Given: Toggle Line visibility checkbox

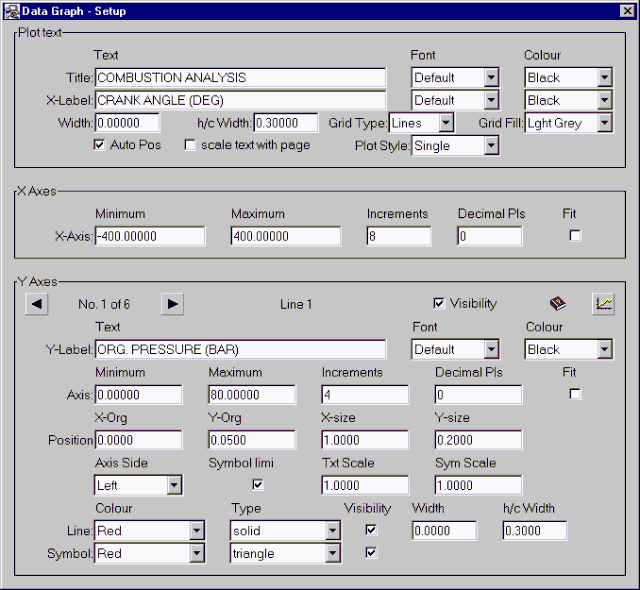Looking at the screenshot, I should point(371,530).
